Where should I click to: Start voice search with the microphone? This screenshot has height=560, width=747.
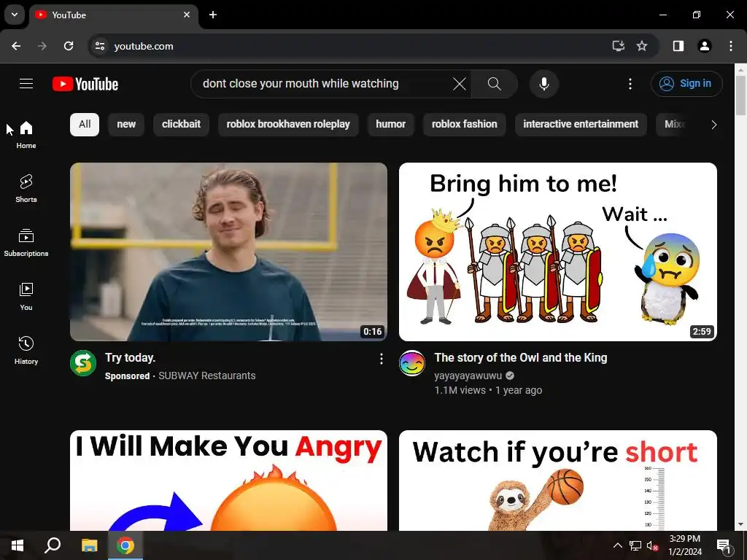[x=544, y=84]
